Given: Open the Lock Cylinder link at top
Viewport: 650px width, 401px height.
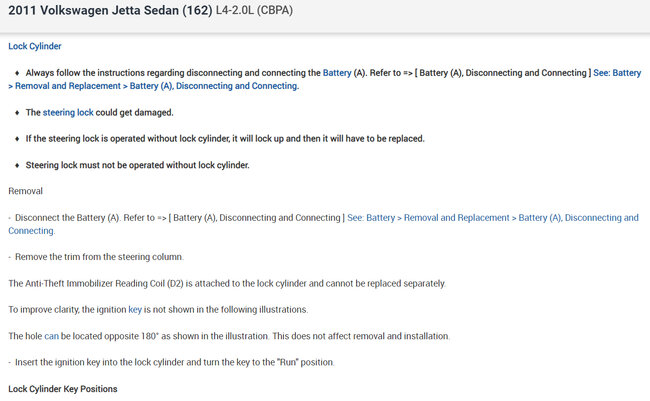Looking at the screenshot, I should click(x=35, y=46).
